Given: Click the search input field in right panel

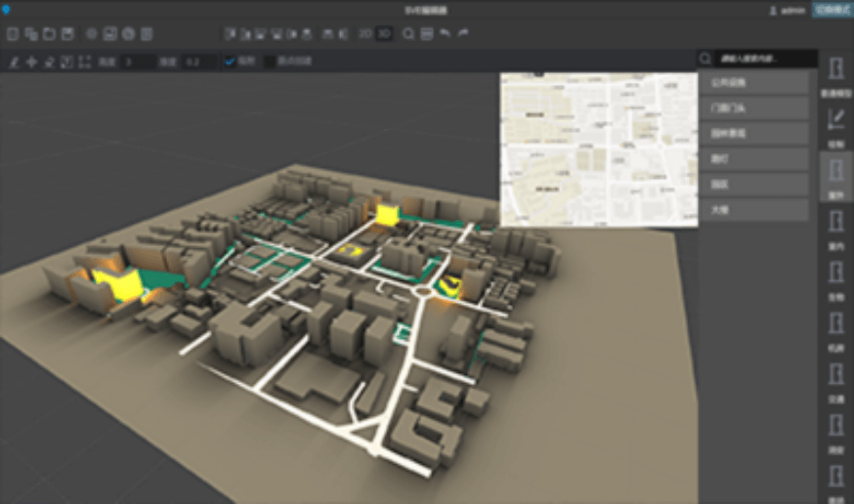Looking at the screenshot, I should (x=762, y=59).
